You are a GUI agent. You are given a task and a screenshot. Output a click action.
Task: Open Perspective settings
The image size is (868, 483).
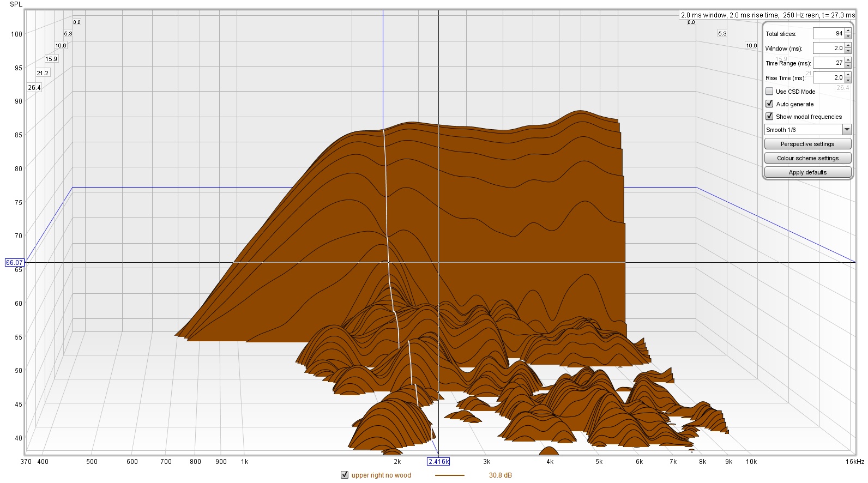click(x=807, y=144)
